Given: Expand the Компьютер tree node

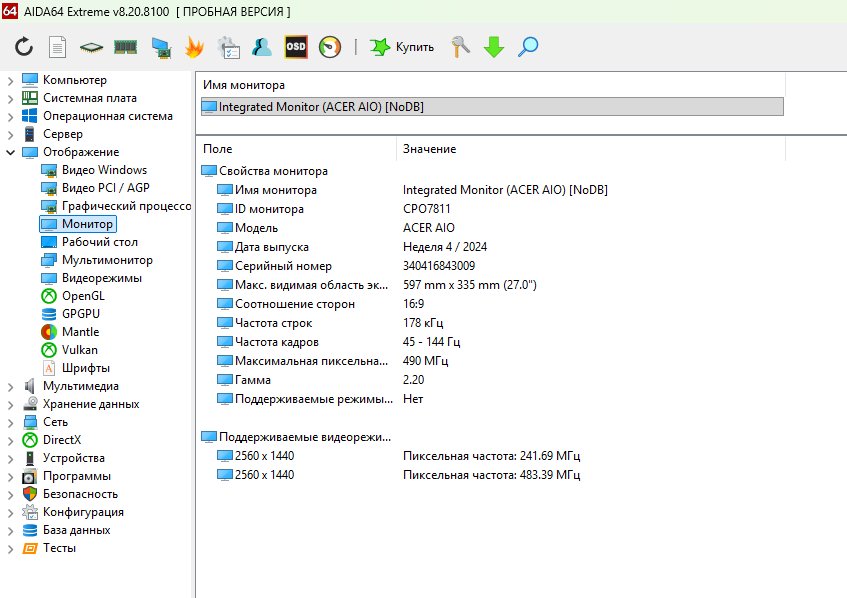Looking at the screenshot, I should click(10, 80).
